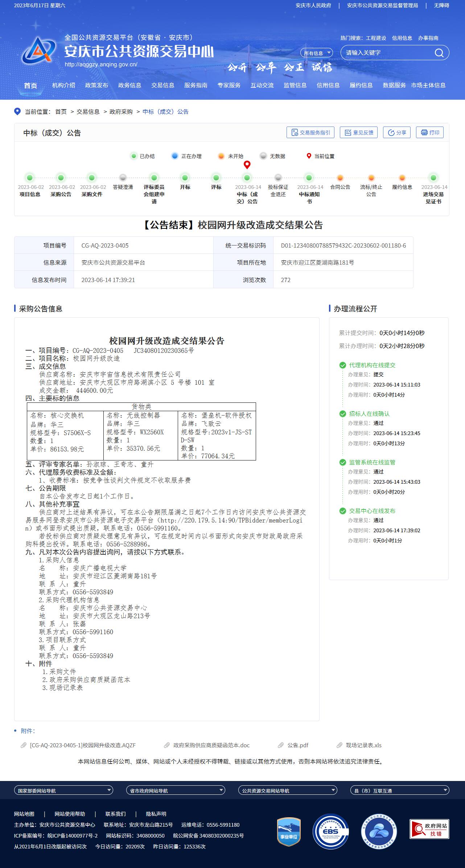Open the 意见反馈 feedback button
465x868 pixels.
click(358, 132)
